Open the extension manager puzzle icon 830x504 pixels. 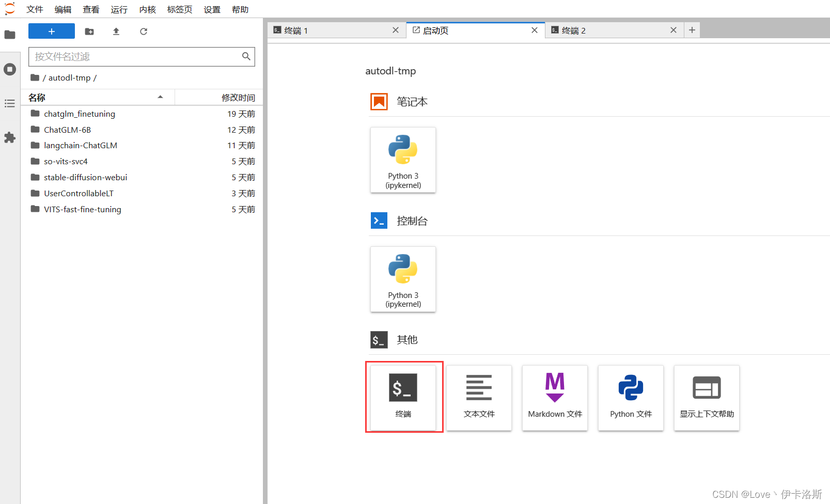pos(10,137)
